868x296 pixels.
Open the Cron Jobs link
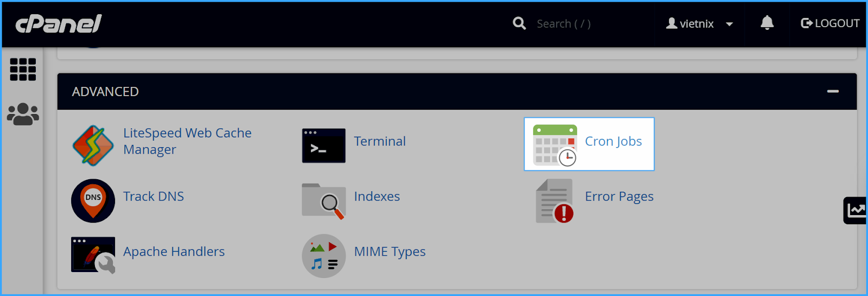(x=613, y=141)
